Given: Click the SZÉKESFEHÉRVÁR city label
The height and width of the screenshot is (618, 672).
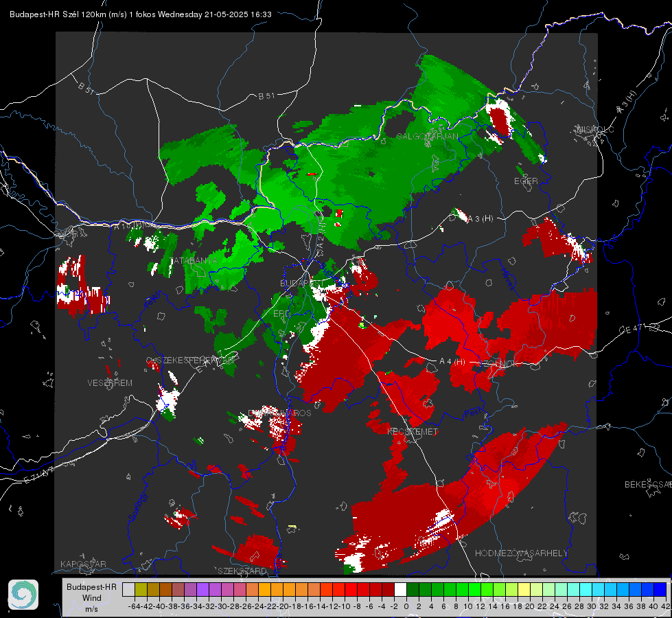Looking at the screenshot, I should point(196,360).
